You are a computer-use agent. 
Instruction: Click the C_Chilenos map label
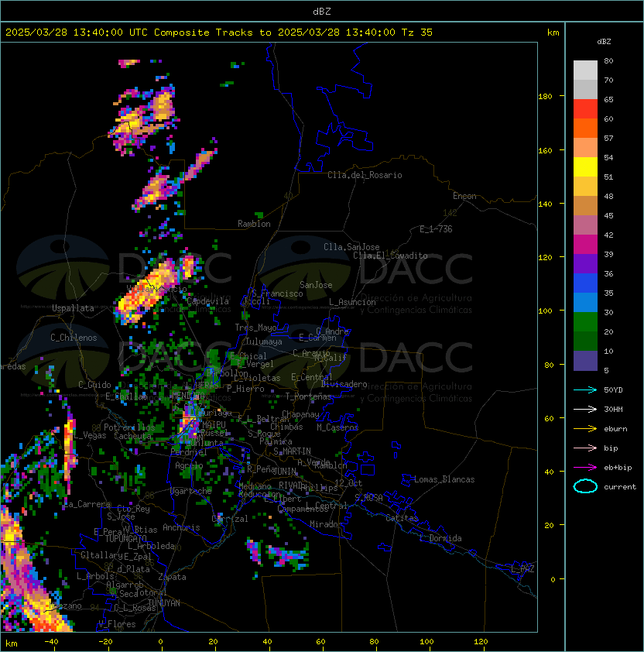[x=74, y=338]
